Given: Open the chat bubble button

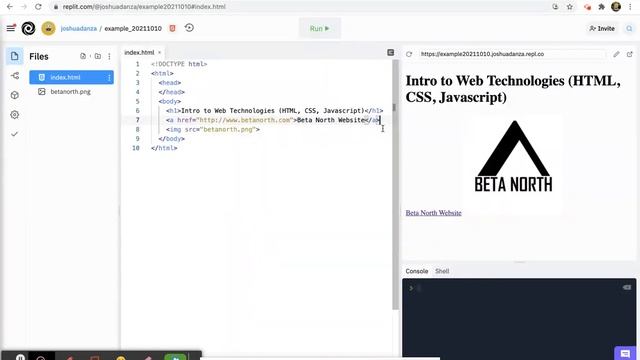Looking at the screenshot, I should pos(625,353).
